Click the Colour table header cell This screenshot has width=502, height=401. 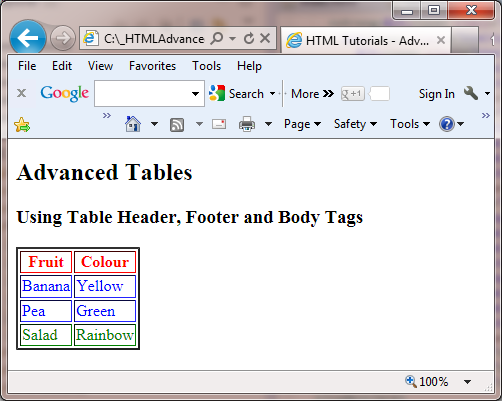(x=105, y=262)
